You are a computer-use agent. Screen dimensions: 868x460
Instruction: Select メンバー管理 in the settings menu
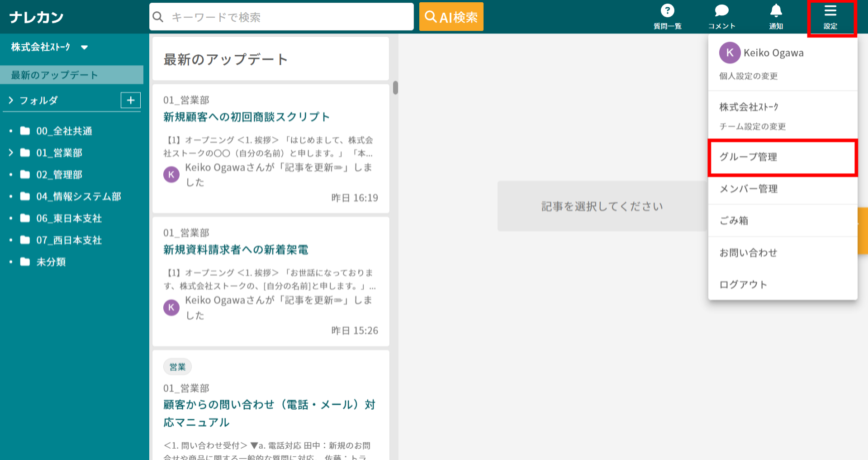coord(783,189)
